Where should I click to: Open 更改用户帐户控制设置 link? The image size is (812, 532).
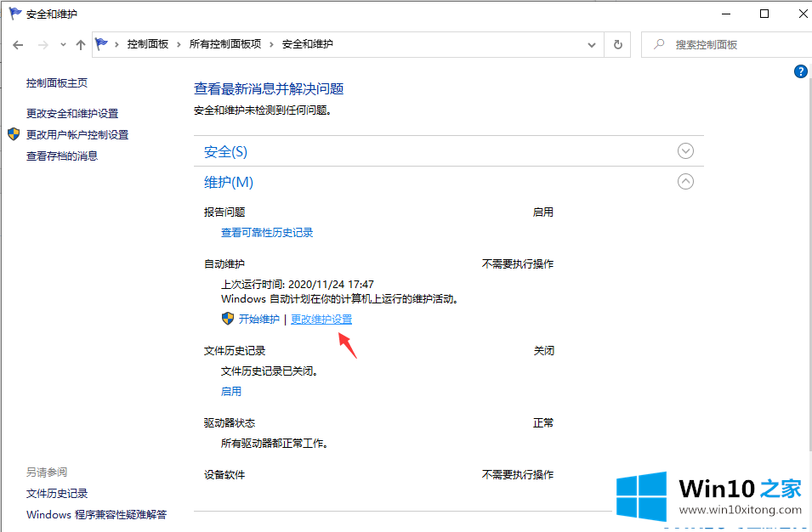coord(77,134)
